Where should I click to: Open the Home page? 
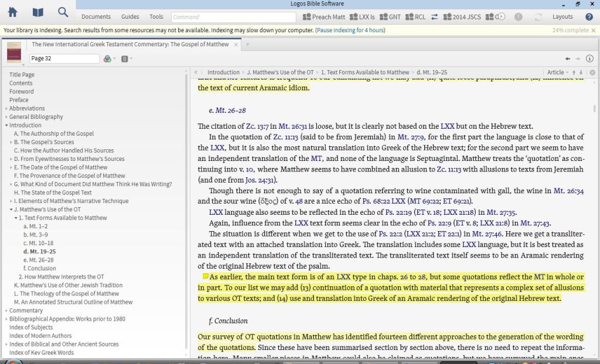(x=12, y=12)
